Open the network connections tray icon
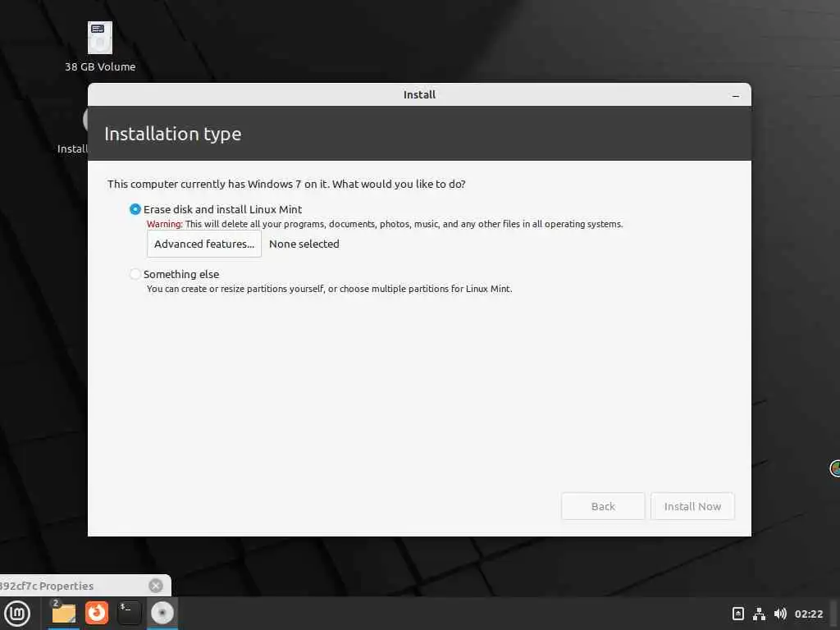Viewport: 840px width, 630px height. pyautogui.click(x=759, y=614)
